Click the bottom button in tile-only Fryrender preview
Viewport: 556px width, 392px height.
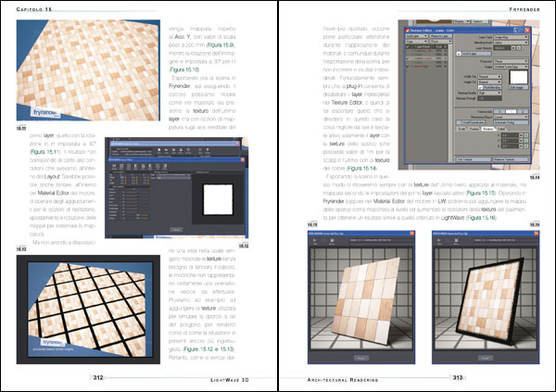361,358
